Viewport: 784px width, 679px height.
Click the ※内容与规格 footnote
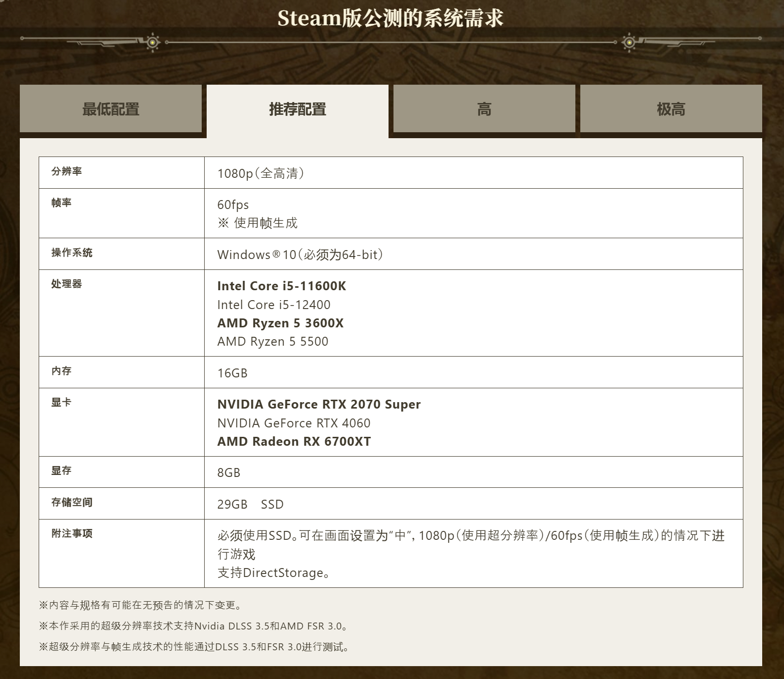tap(140, 605)
